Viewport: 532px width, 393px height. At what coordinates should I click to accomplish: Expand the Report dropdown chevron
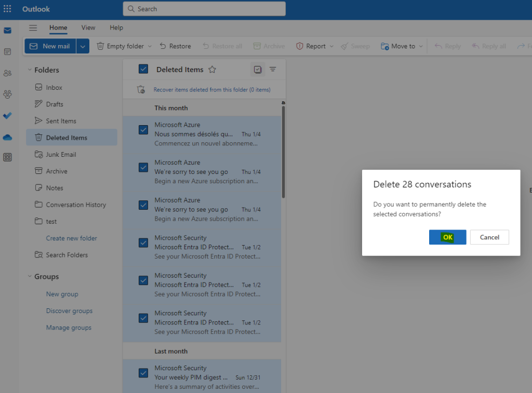click(331, 46)
